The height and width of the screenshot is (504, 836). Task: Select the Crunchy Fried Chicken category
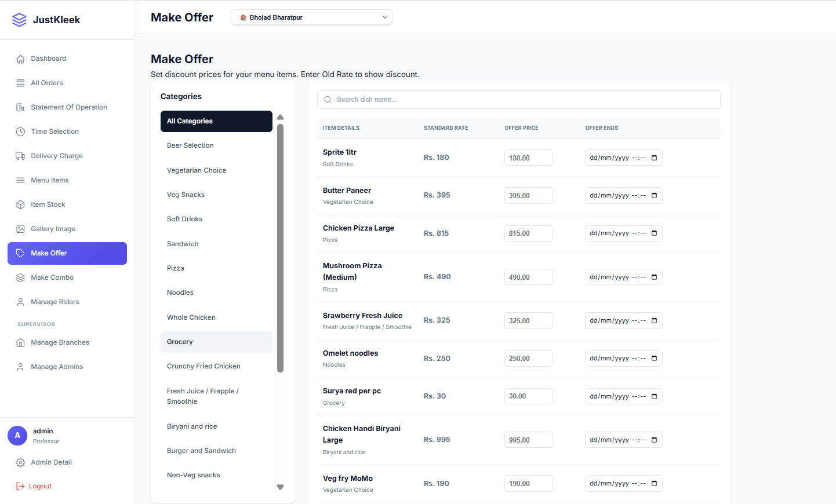point(216,366)
